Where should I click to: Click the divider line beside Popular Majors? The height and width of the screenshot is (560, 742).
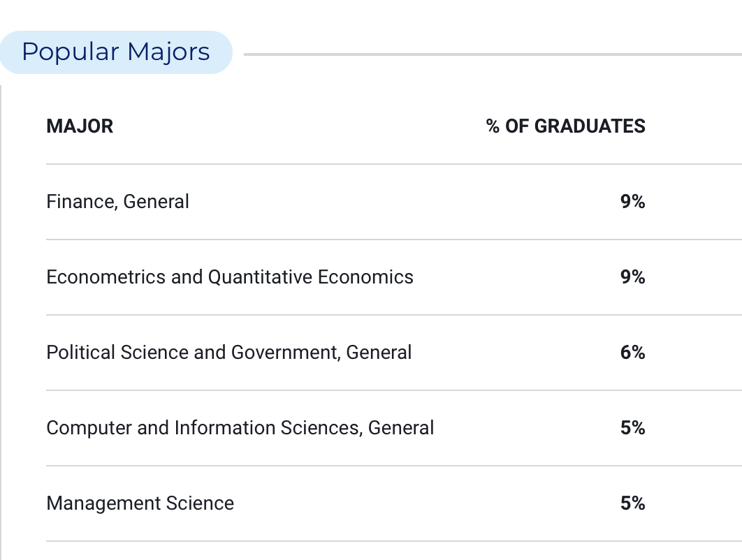[x=493, y=54]
